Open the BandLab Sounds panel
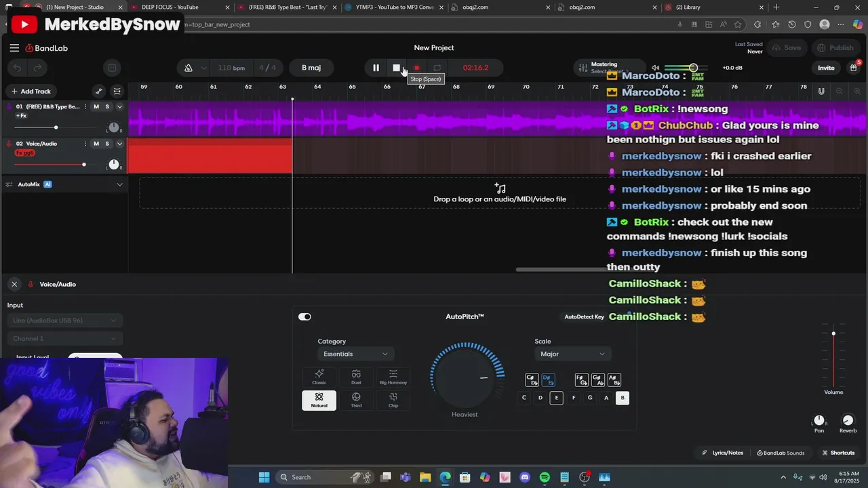 point(781,453)
